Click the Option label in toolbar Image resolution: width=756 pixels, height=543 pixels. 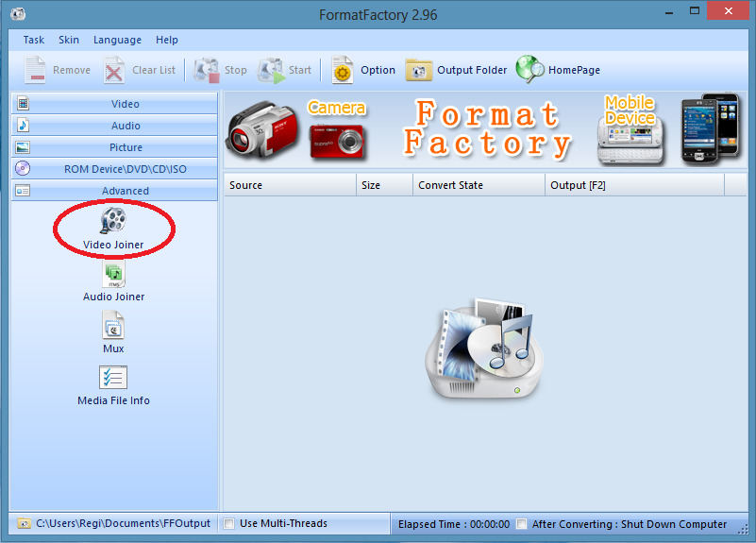tap(378, 71)
